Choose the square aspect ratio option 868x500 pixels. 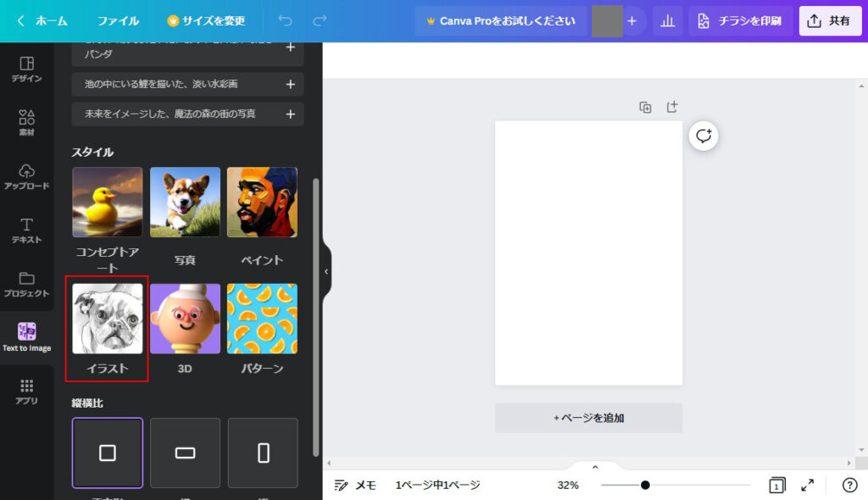pyautogui.click(x=108, y=453)
